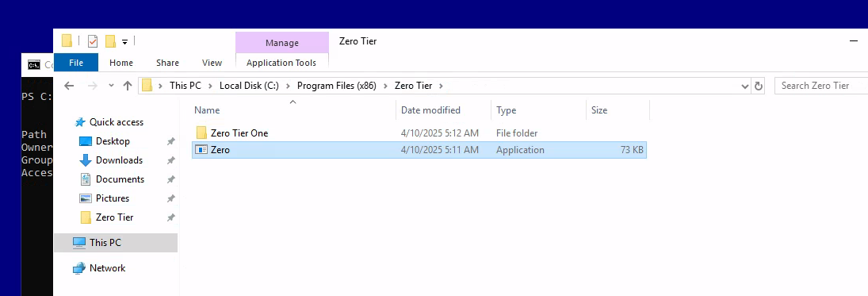Open Documents in Quick access
This screenshot has width=868, height=296.
click(x=120, y=179)
